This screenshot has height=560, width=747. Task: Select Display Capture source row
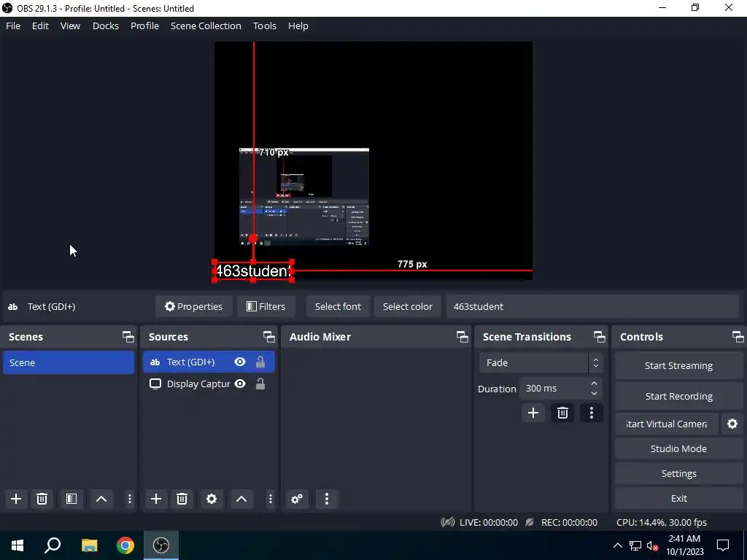[x=209, y=384]
